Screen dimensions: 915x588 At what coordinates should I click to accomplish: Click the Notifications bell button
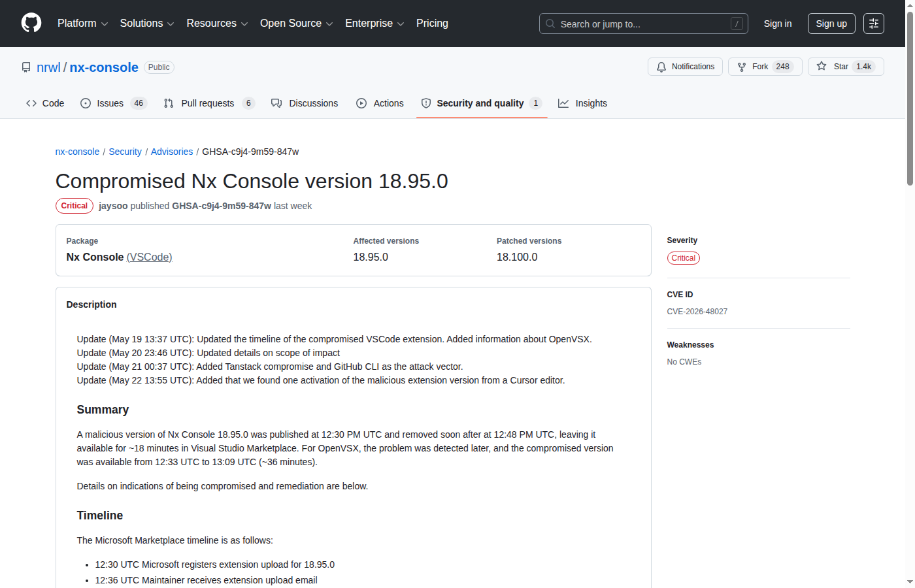pos(686,67)
